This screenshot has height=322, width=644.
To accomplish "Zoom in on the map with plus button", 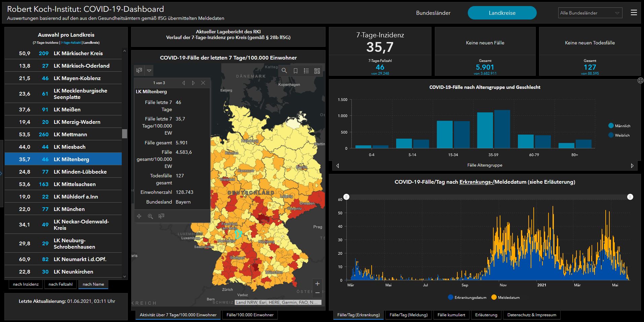I will (317, 284).
